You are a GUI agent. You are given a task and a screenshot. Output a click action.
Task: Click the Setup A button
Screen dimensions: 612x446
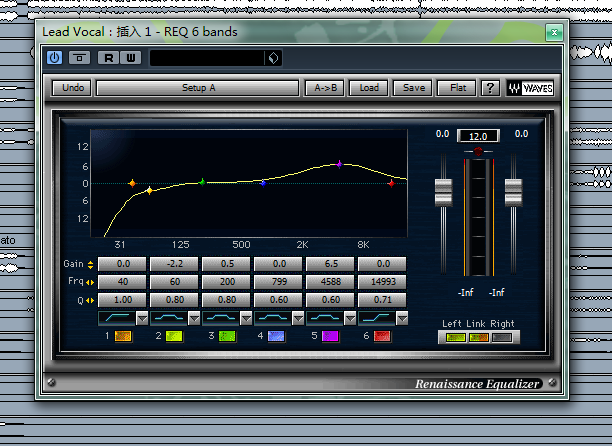[x=198, y=88]
